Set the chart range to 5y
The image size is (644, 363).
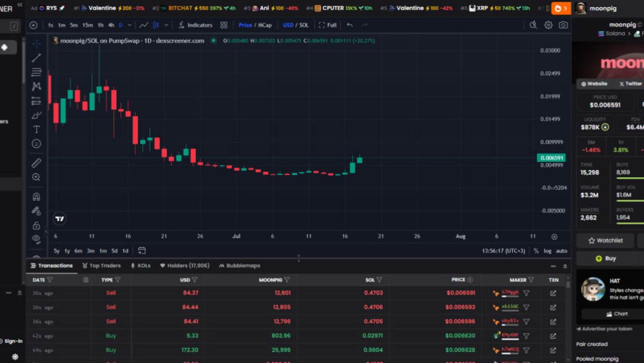(57, 251)
